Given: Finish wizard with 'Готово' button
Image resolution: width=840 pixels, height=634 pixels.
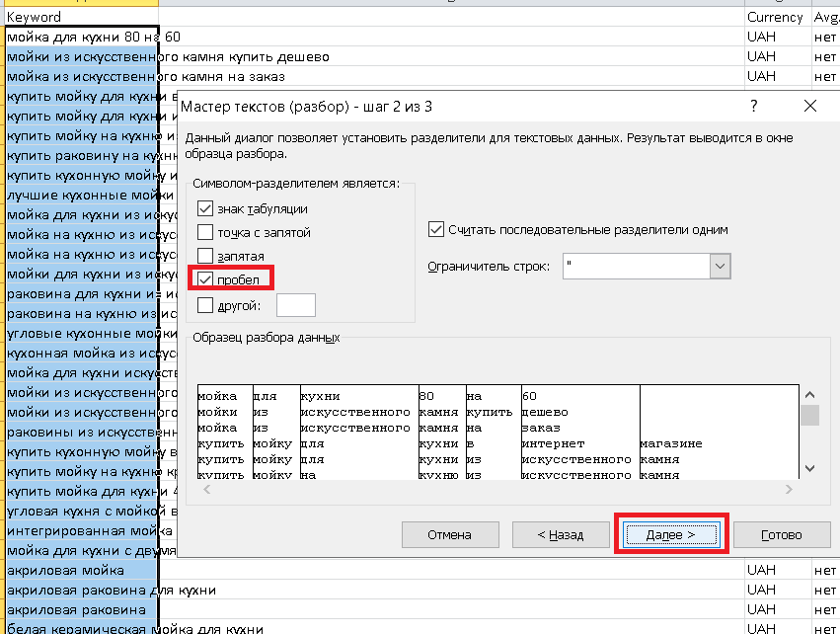Looking at the screenshot, I should click(x=781, y=535).
